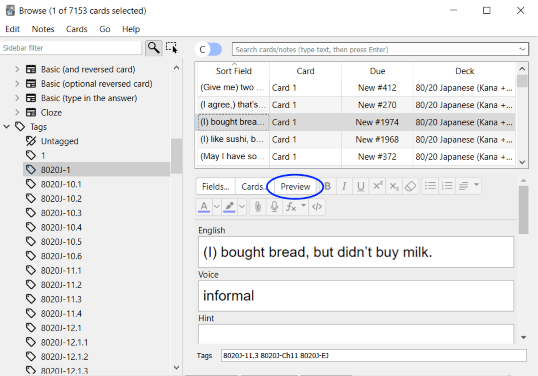This screenshot has width=538, height=376.
Task: Open highlight color picker dropdown
Action: tap(242, 207)
